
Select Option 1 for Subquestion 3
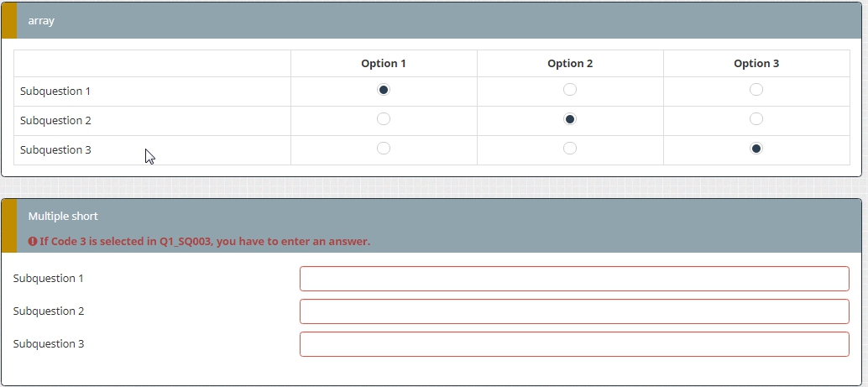tap(384, 149)
